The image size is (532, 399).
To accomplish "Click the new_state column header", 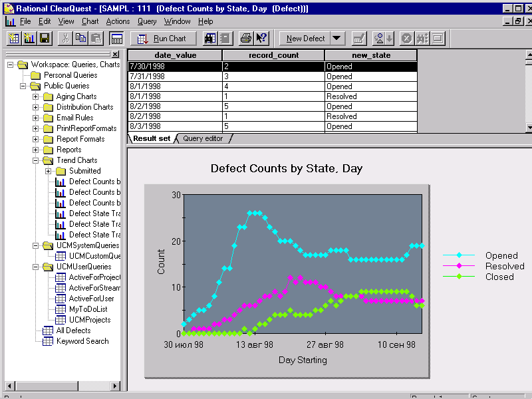I will [x=371, y=55].
